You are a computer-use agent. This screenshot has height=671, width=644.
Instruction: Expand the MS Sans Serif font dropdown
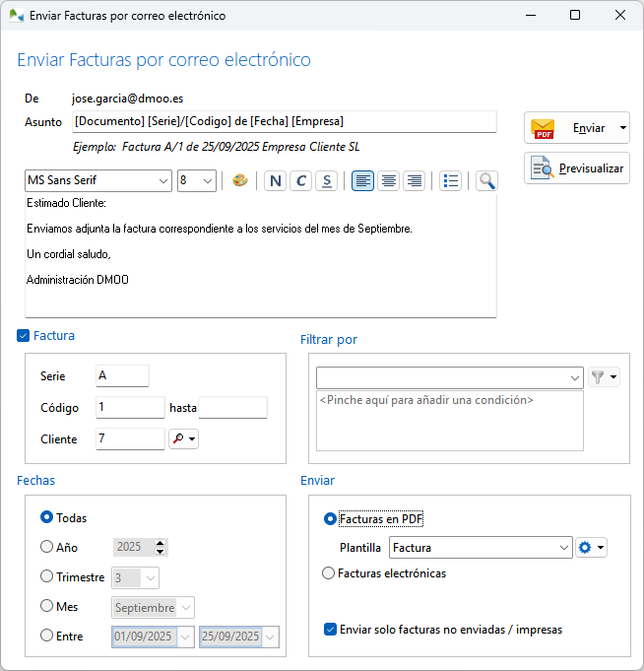[163, 181]
